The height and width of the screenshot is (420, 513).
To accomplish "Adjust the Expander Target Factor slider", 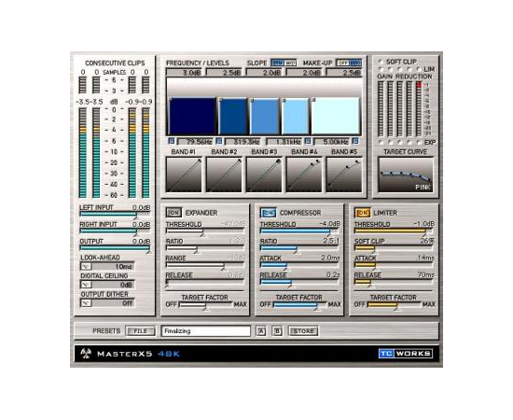I will coord(205,305).
